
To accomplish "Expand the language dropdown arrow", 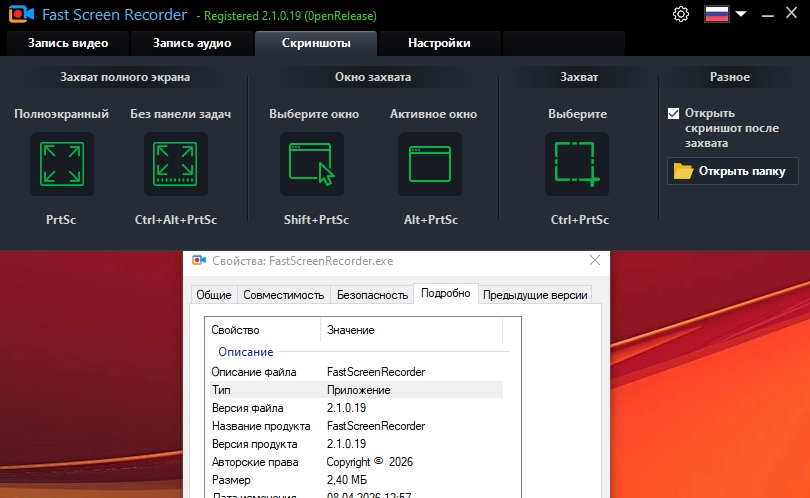I will click(x=741, y=14).
